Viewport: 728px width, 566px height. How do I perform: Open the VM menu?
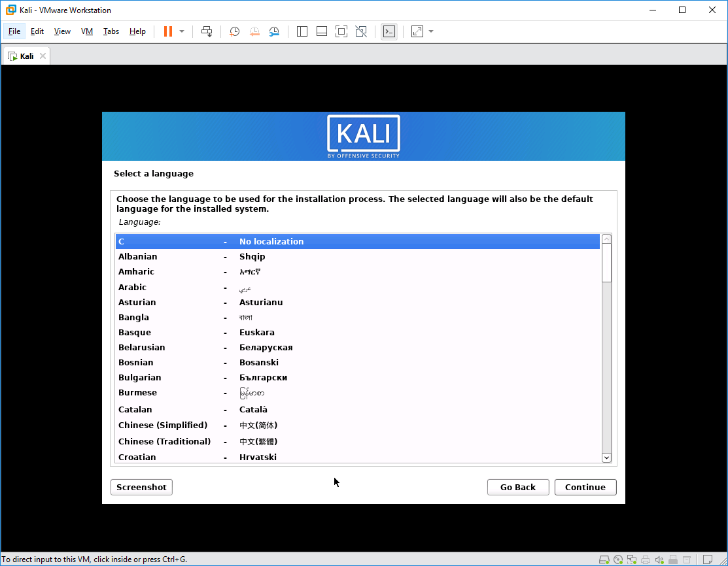pyautogui.click(x=87, y=31)
